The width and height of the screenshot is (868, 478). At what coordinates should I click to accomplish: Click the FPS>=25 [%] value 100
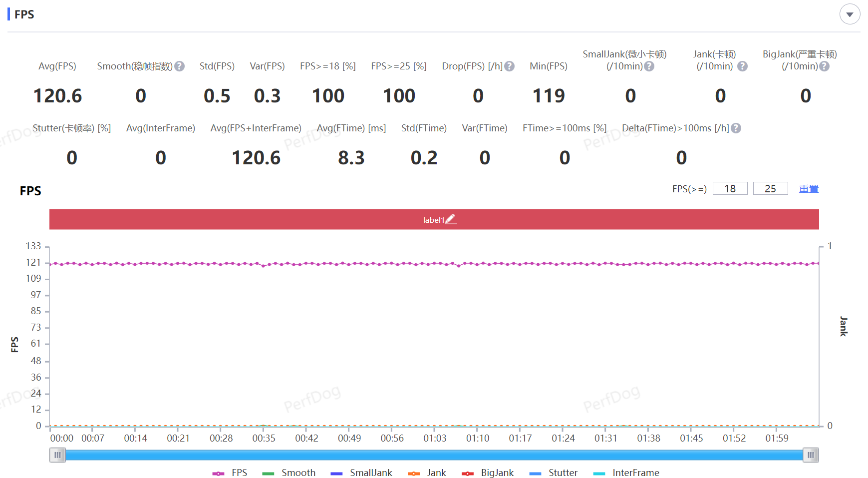pyautogui.click(x=399, y=96)
